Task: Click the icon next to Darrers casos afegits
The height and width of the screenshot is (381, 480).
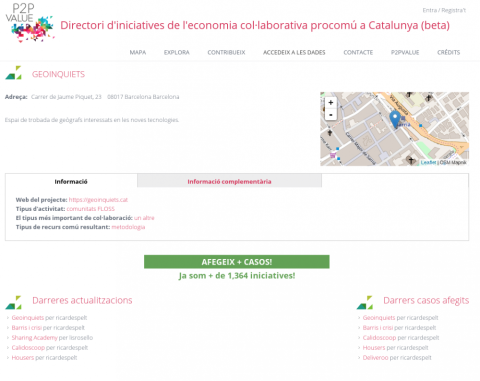Action: [x=365, y=302]
